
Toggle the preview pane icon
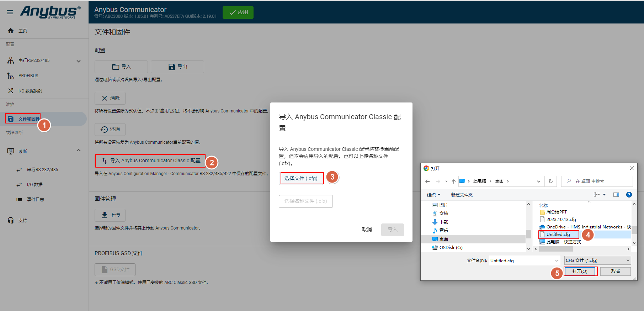(x=616, y=195)
